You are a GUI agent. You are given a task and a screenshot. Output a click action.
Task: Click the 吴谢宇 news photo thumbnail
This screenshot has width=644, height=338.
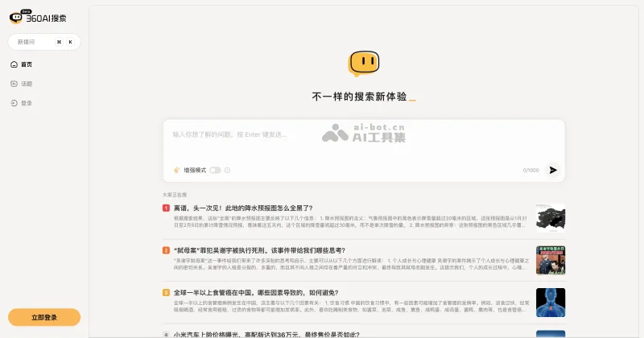coord(551,261)
